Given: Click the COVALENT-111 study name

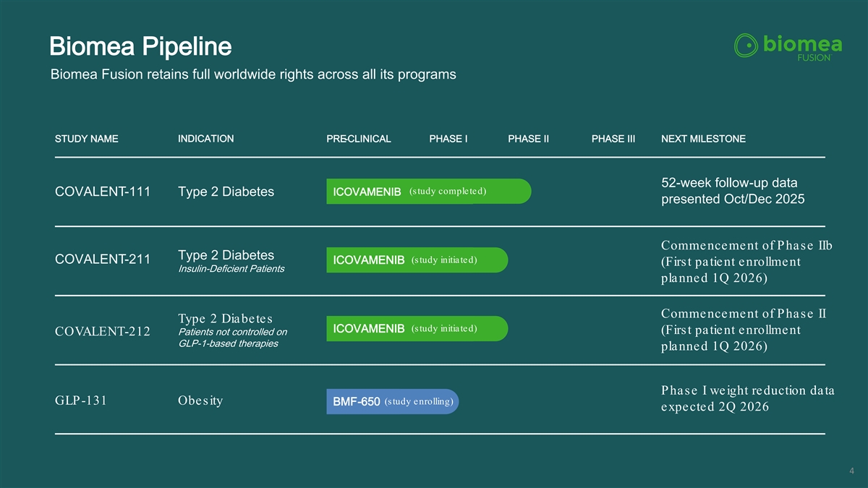Looking at the screenshot, I should coord(103,192).
